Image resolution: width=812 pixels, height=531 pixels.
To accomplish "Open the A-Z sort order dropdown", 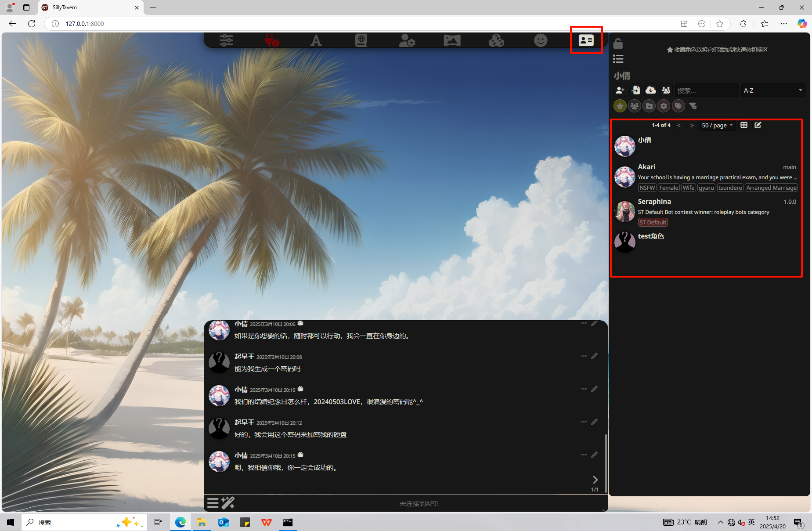I will pos(773,90).
